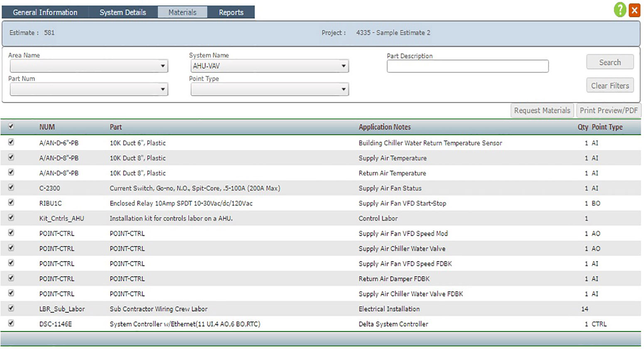644x349 pixels.
Task: Deselect the LBR_Sub_Labor row checkbox
Action: click(11, 308)
